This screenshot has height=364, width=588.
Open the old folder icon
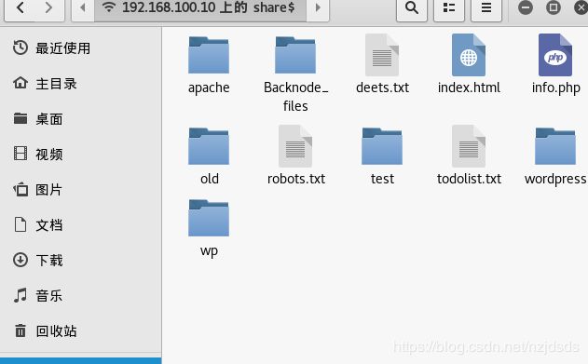click(x=209, y=146)
